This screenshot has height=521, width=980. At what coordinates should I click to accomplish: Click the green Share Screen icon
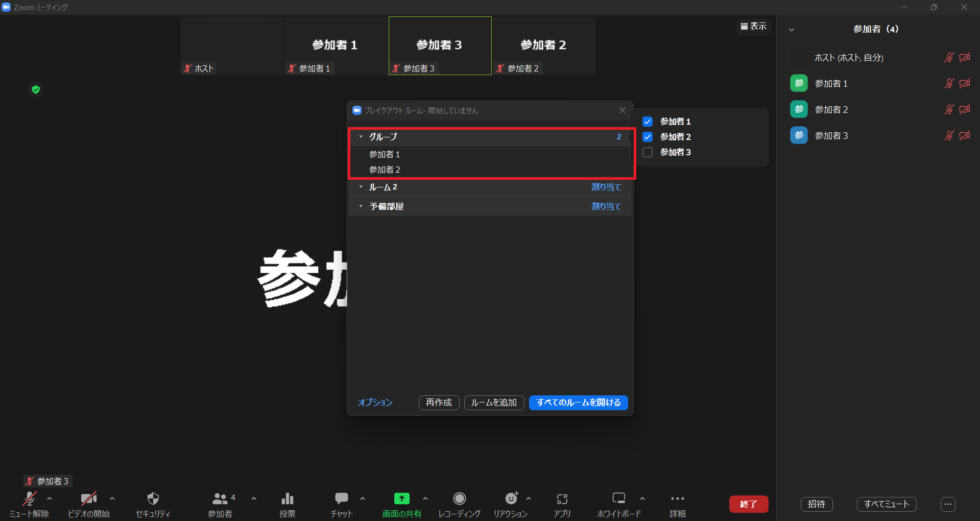pyautogui.click(x=401, y=499)
